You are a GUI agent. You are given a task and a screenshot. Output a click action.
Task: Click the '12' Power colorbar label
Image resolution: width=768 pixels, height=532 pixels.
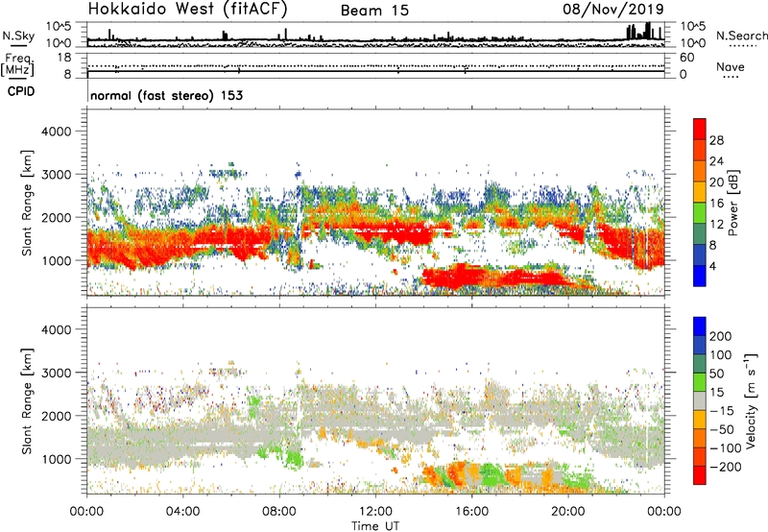(x=716, y=225)
